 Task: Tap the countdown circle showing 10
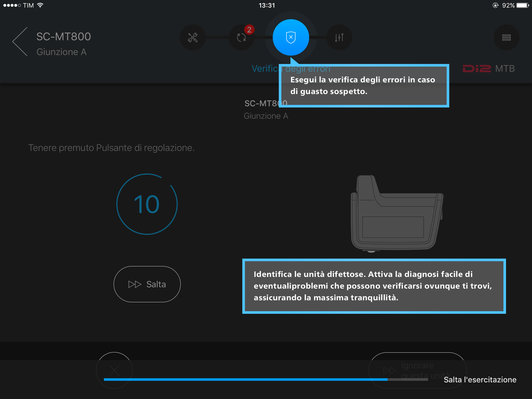(147, 204)
